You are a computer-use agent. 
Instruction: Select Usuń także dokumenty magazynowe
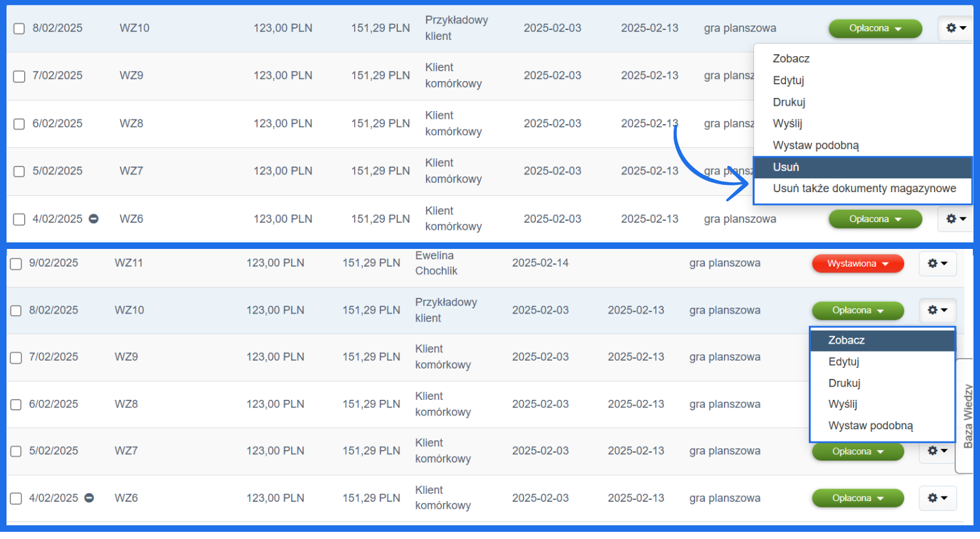point(863,189)
